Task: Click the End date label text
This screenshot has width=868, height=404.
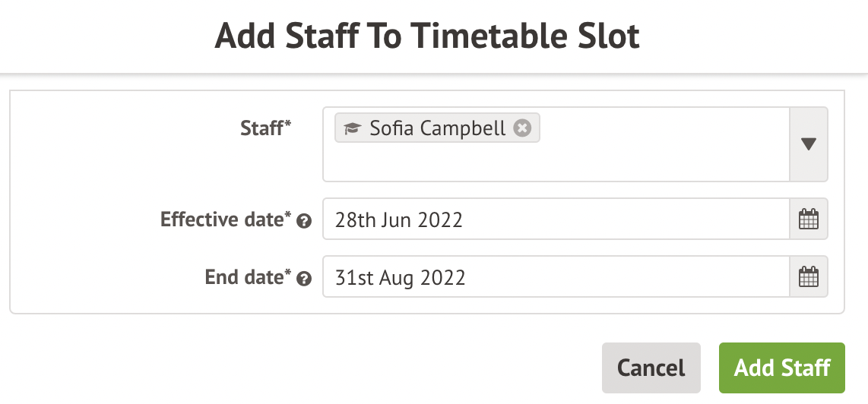Action: coord(244,277)
